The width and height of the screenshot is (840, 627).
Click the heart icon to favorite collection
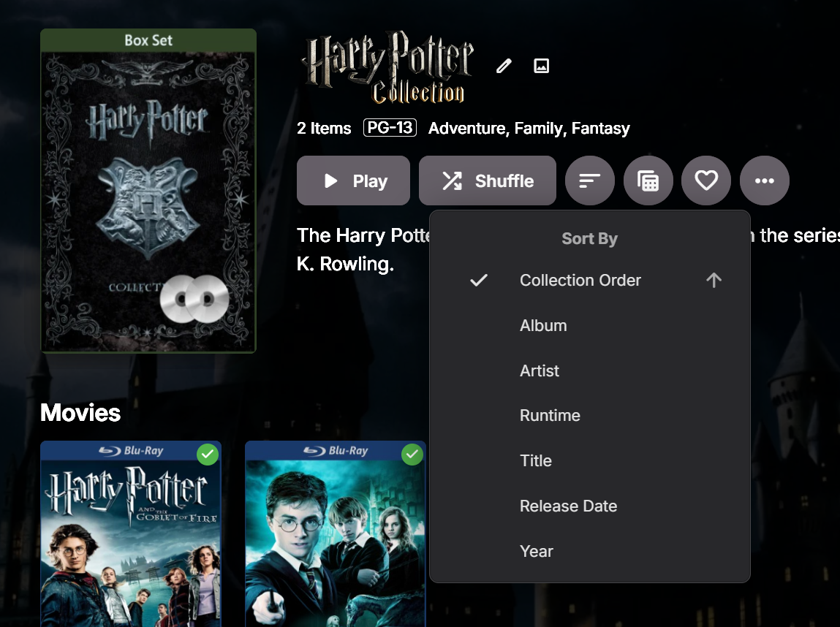click(705, 180)
